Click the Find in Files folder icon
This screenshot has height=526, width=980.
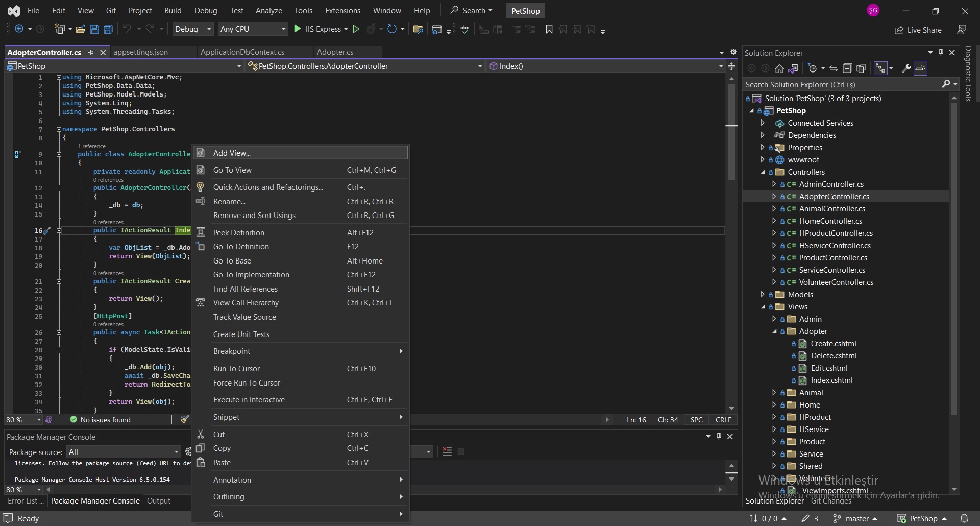tap(418, 29)
